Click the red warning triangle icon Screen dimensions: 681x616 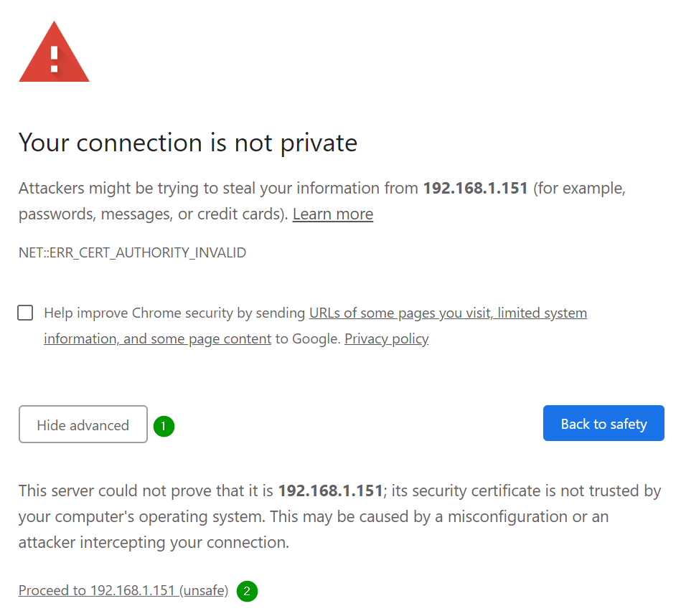[54, 55]
